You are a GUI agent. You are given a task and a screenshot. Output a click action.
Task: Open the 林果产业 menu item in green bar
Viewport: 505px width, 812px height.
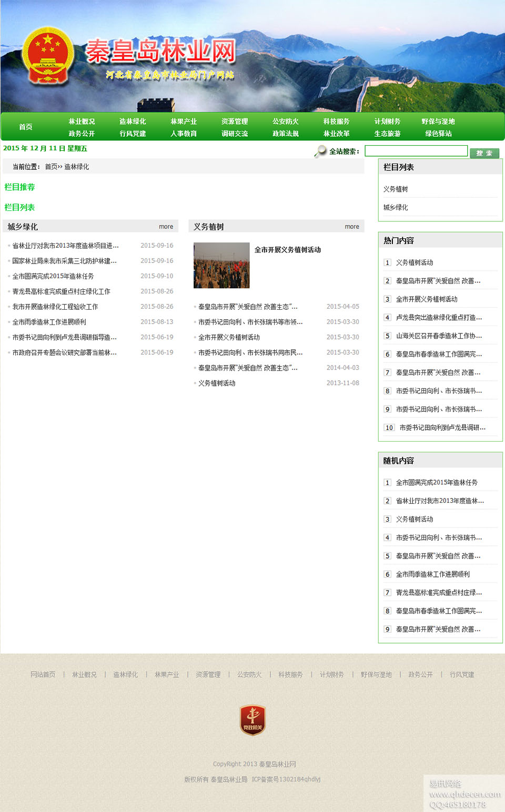tap(184, 121)
